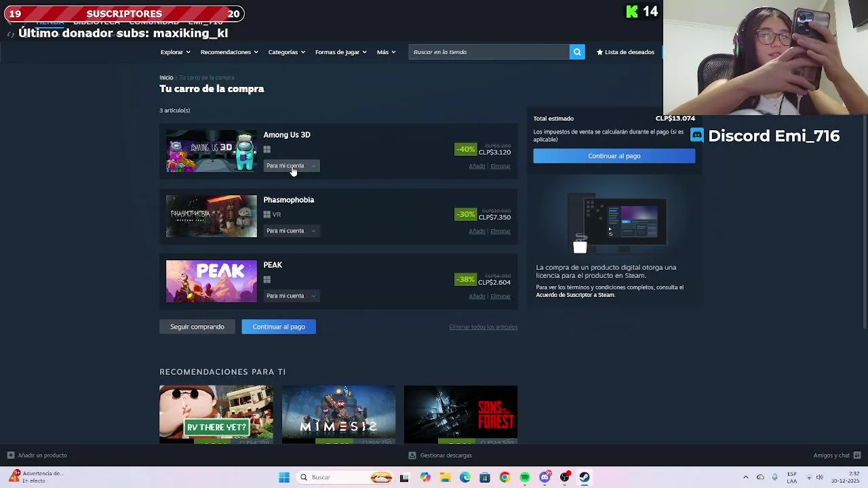Image resolution: width=868 pixels, height=488 pixels.
Task: Open Para mi cuenta dropdown for Among Us 3D
Action: (x=291, y=166)
